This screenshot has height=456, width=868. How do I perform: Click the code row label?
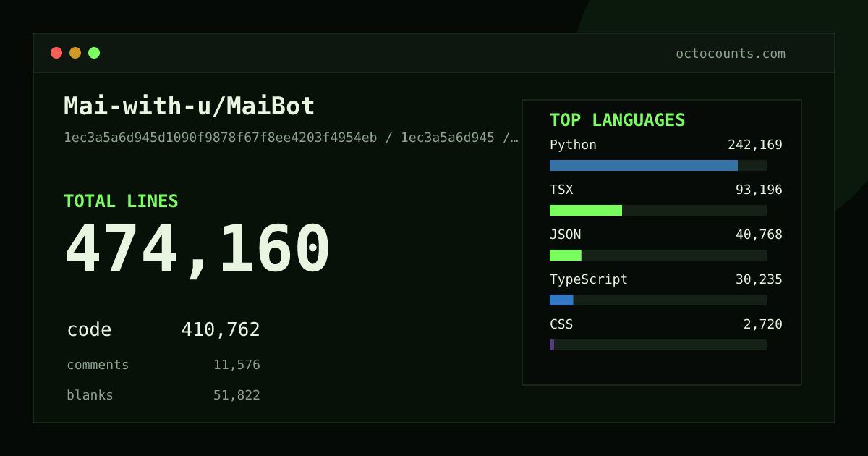click(x=89, y=330)
